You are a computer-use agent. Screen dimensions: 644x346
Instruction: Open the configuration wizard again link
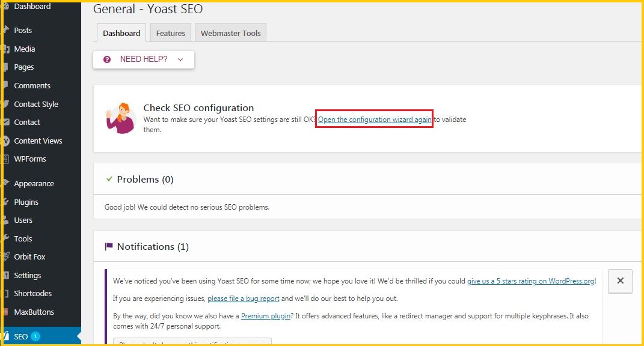(375, 120)
